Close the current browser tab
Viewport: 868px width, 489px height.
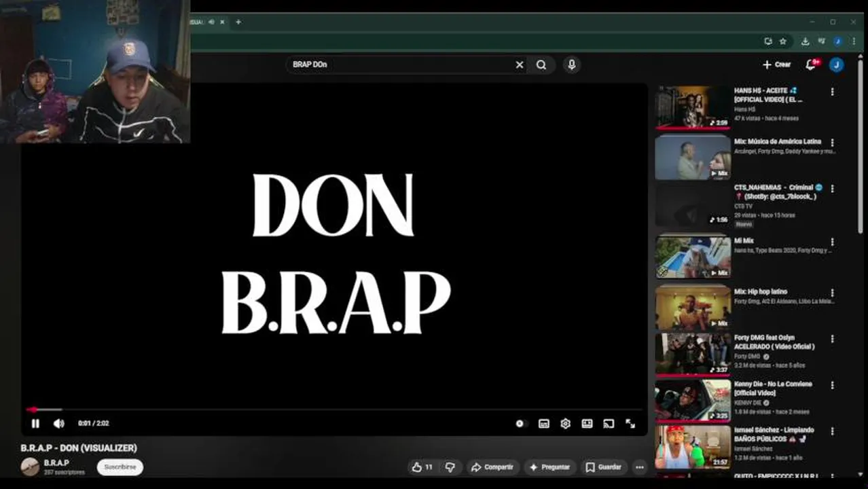[x=222, y=22]
